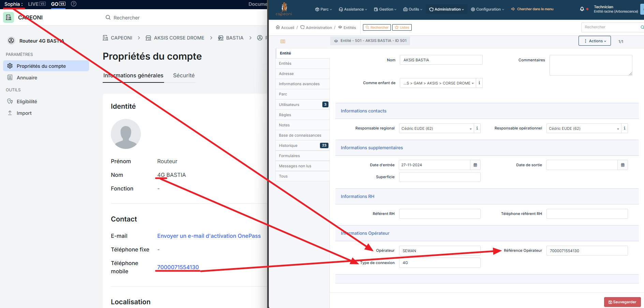
Task: Click the profile avatar picture under Identité
Action: coord(126,134)
